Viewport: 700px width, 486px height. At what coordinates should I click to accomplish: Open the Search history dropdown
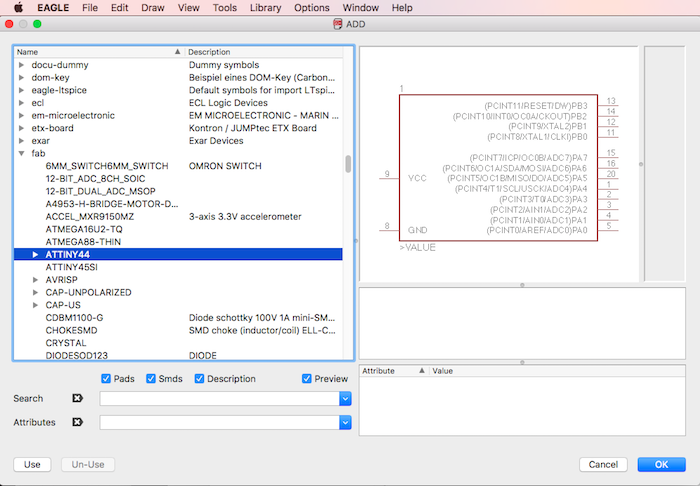pos(345,399)
